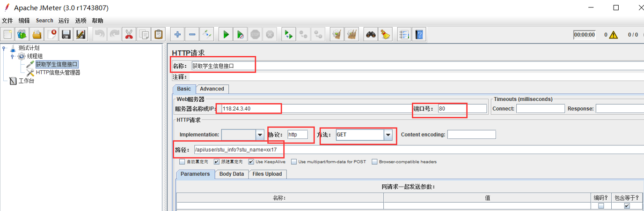Reset search using the broom icon
Image resolution: width=644 pixels, height=211 pixels.
(385, 34)
